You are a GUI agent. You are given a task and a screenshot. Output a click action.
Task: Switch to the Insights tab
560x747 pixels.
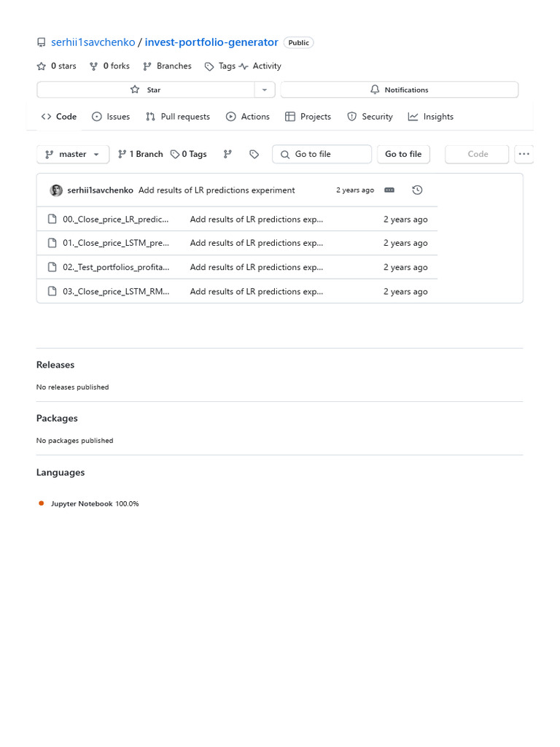click(431, 117)
